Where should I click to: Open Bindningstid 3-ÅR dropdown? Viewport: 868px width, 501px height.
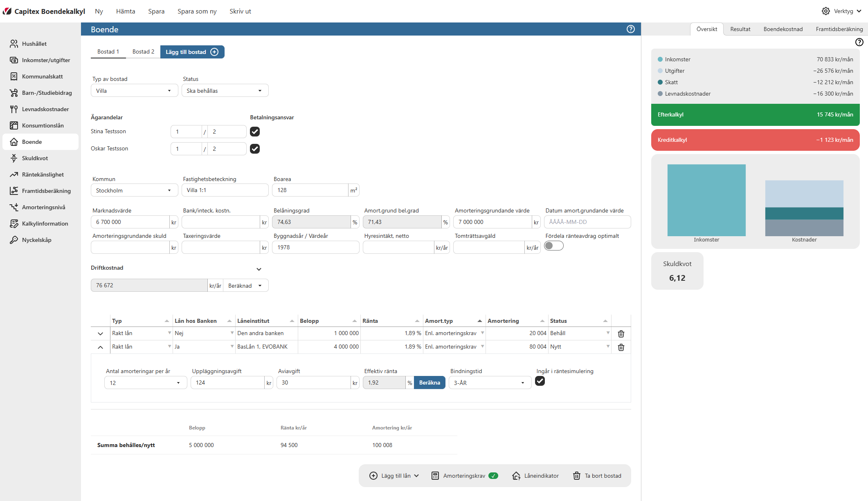[x=490, y=383]
